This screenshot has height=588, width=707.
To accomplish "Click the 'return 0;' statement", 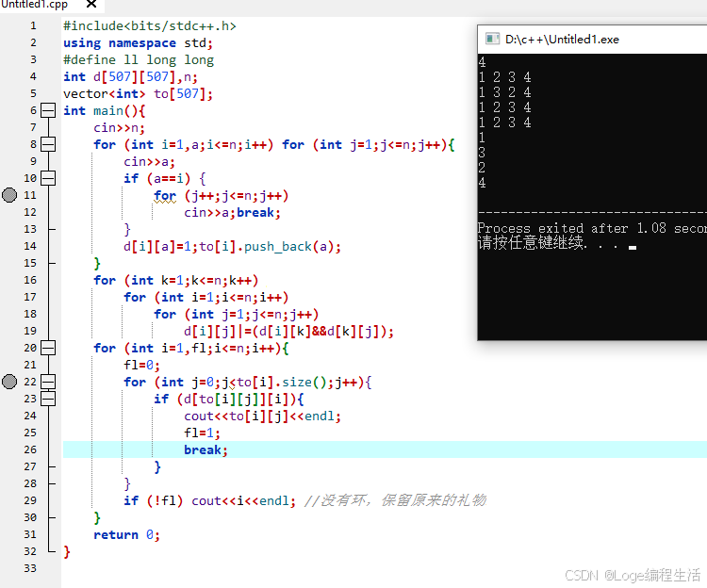I will 126,535.
